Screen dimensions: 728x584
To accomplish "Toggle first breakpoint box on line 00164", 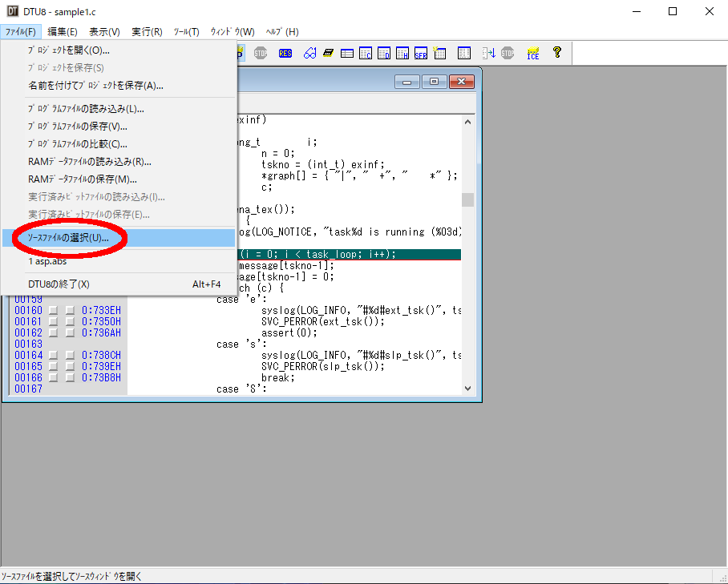I will pos(54,355).
